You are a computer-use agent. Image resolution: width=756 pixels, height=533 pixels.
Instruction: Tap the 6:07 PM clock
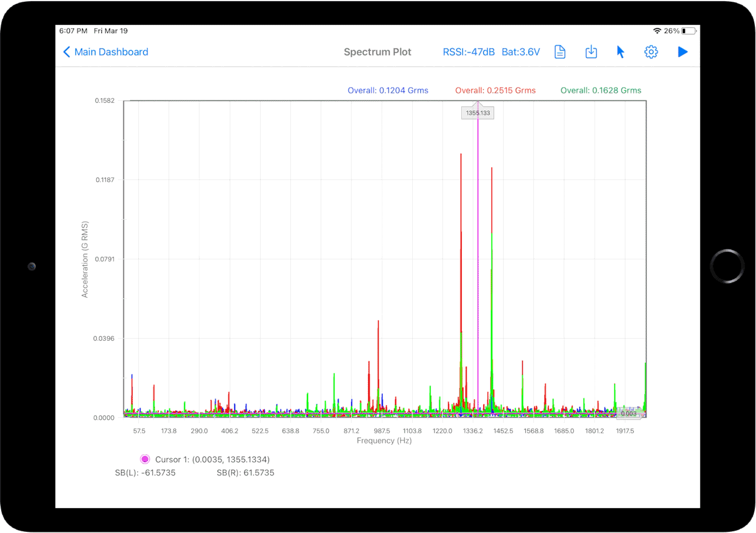(73, 31)
